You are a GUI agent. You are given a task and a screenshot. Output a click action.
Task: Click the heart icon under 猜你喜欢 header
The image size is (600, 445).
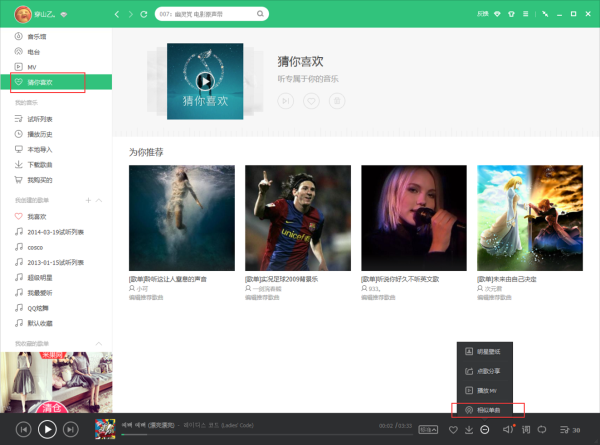311,101
